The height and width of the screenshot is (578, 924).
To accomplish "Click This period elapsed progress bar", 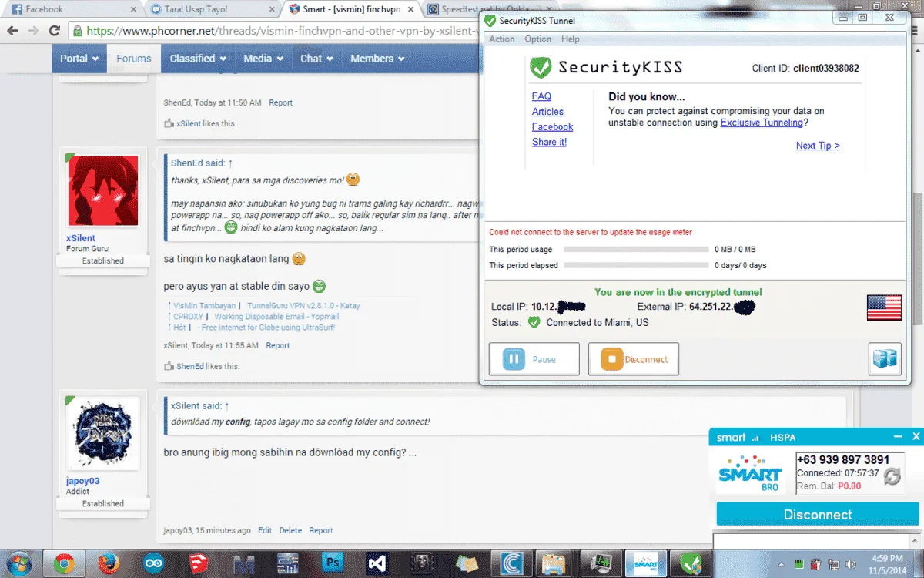I will [x=636, y=265].
